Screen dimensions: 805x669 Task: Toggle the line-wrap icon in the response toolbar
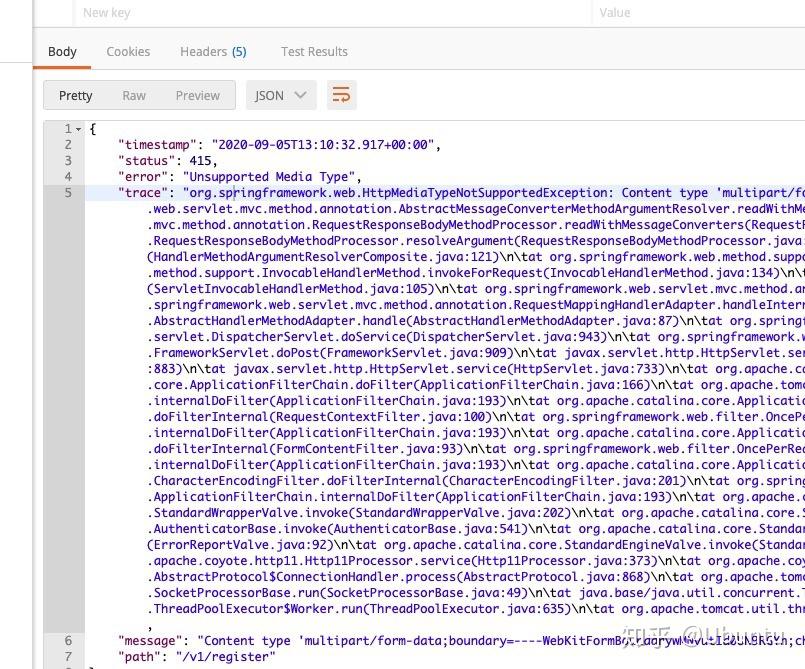tap(340, 94)
